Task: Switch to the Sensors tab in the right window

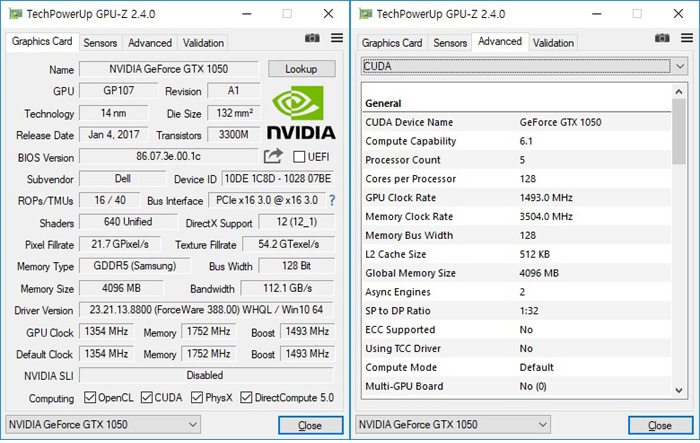Action: tap(450, 43)
